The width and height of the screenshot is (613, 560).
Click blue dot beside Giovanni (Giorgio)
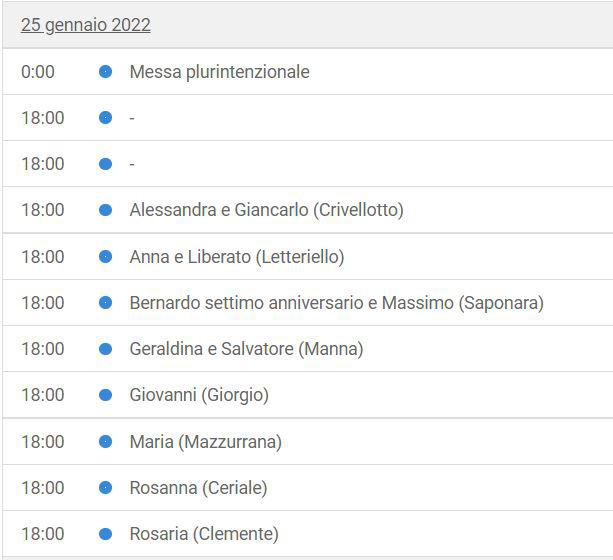(x=106, y=395)
